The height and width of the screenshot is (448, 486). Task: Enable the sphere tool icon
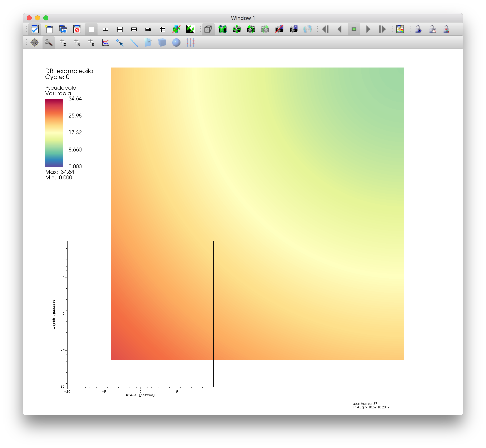(176, 43)
